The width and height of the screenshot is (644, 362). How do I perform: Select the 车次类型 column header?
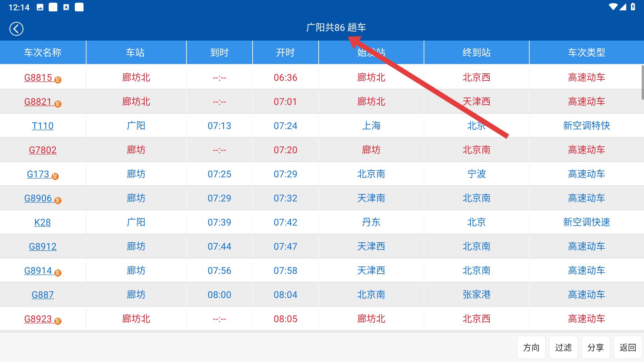[x=586, y=52]
